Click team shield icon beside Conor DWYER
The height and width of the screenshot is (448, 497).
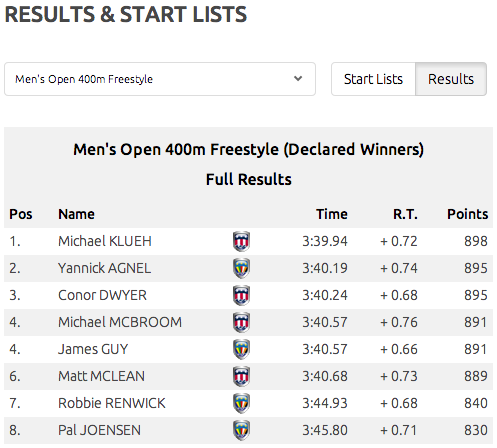tap(241, 295)
